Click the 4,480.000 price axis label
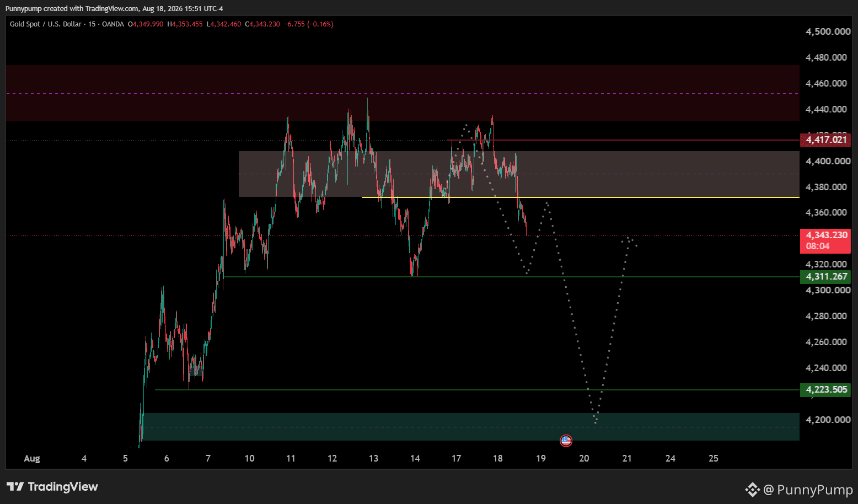Image resolution: width=858 pixels, height=504 pixels. tap(826, 57)
